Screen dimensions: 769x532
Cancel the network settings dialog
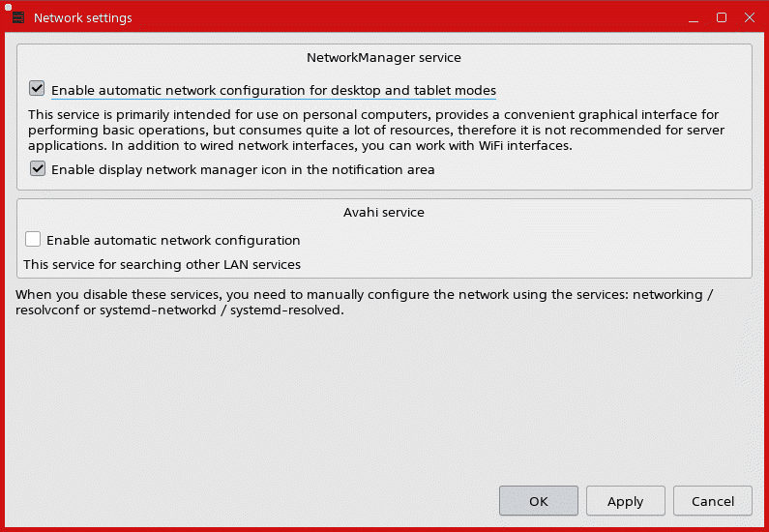point(712,501)
